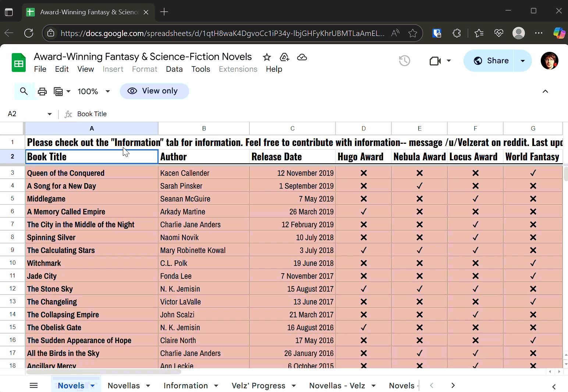Open the browser profile icon
The height and width of the screenshot is (392, 568).
click(x=519, y=33)
